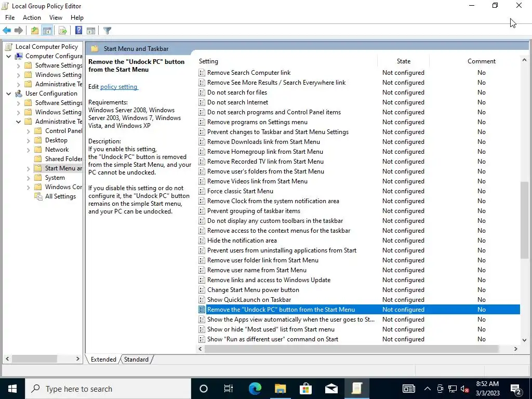The image size is (532, 399).
Task: Sort by the State column header
Action: click(403, 61)
